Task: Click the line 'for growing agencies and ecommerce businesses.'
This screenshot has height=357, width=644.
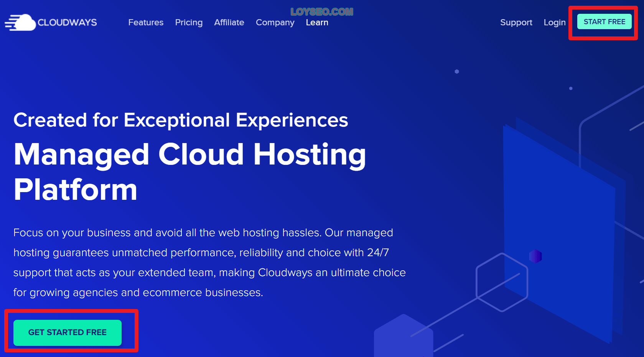Action: coord(138,293)
